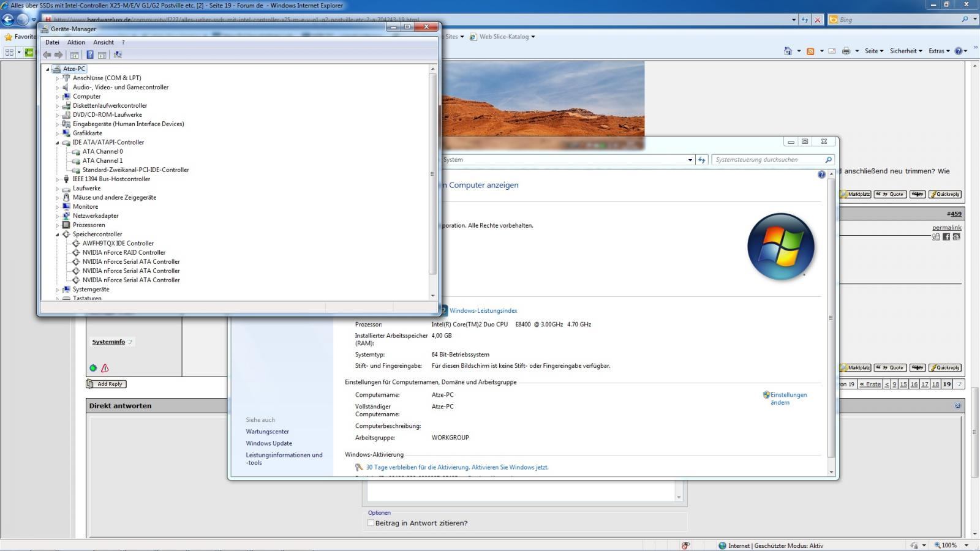The image size is (980, 551).
Task: Click the IE home page icon
Action: click(788, 51)
